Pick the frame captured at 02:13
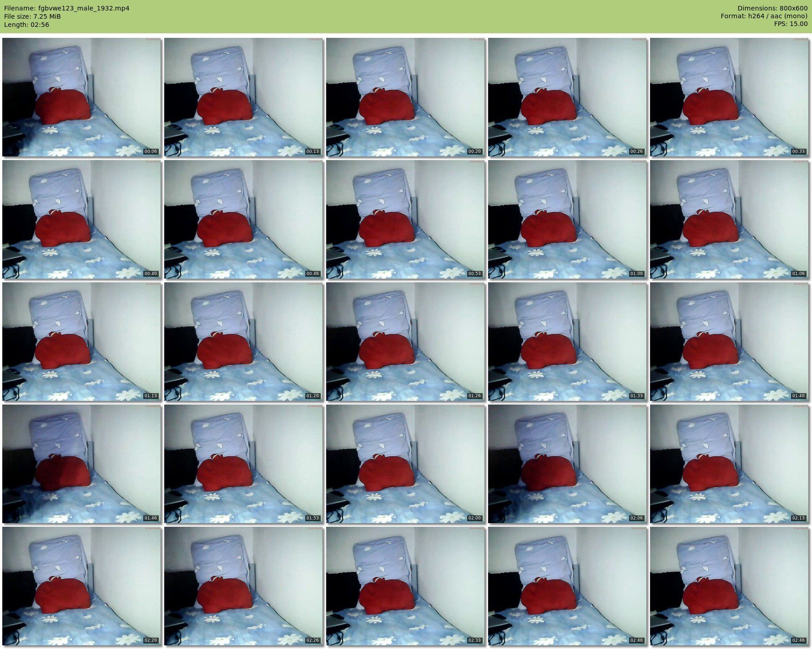Screen dimensions: 812x649 pyautogui.click(x=729, y=464)
